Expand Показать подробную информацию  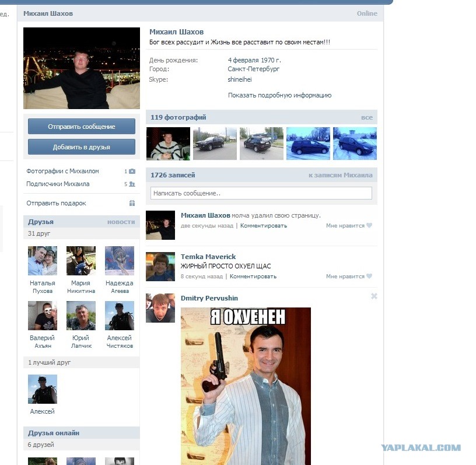(x=279, y=95)
